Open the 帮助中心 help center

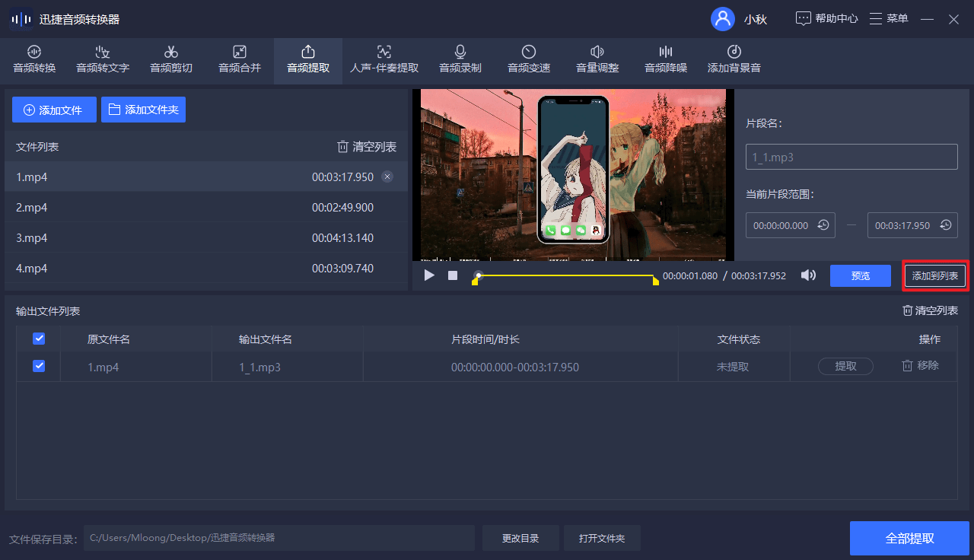click(x=826, y=18)
